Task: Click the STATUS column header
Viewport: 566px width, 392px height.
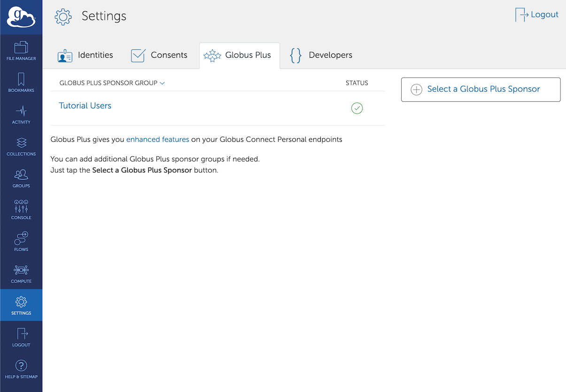Action: 357,83
